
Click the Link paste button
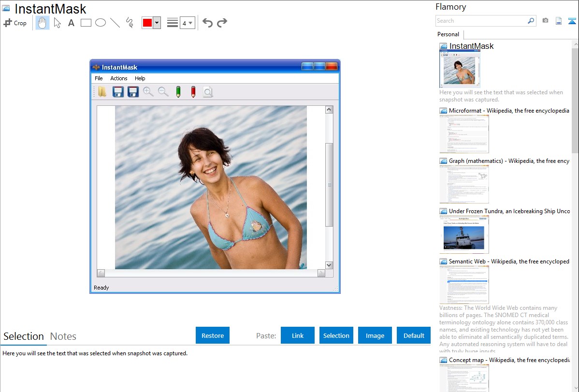coord(298,335)
